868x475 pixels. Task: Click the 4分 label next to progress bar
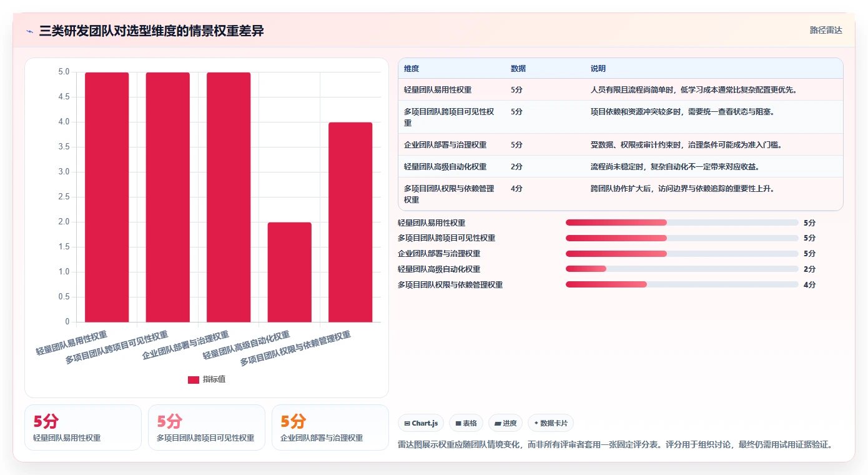coord(809,285)
